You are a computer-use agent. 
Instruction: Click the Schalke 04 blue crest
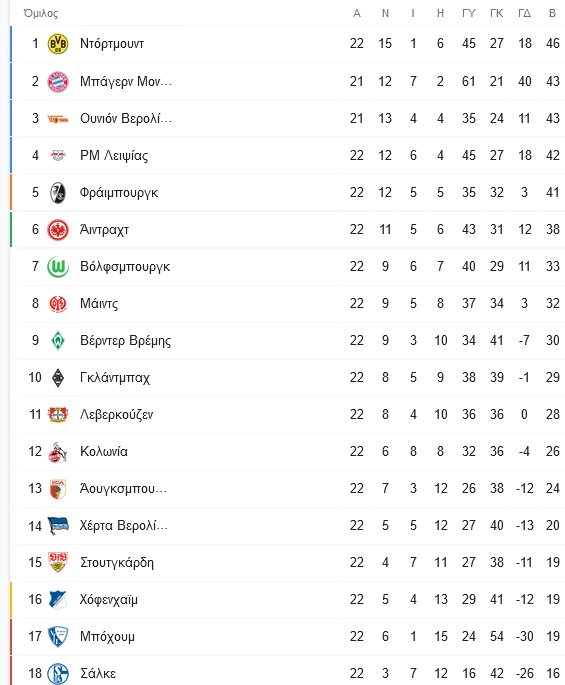58,674
